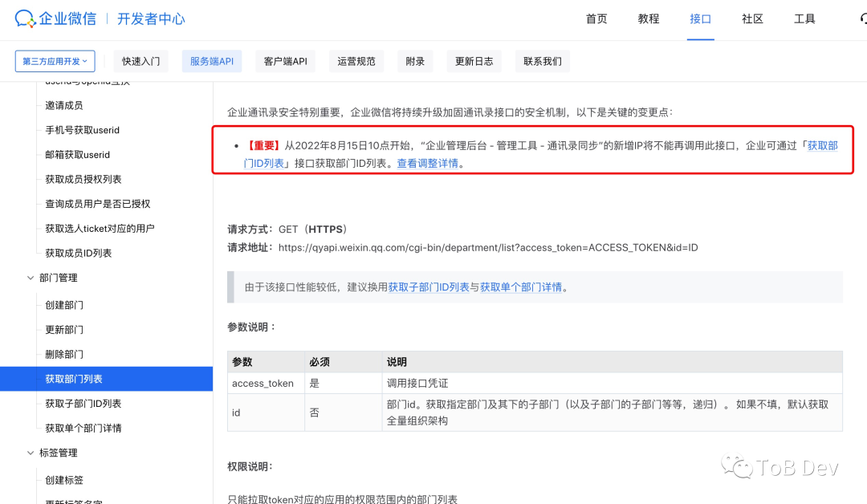Open the 邀请成员 sidebar entry
Screen dimensions: 867x504
pos(63,104)
